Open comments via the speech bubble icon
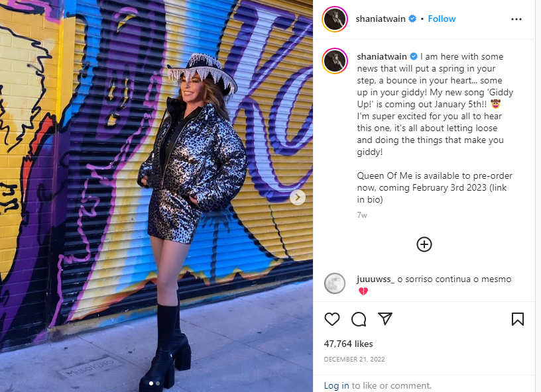The height and width of the screenshot is (392, 541). (359, 319)
